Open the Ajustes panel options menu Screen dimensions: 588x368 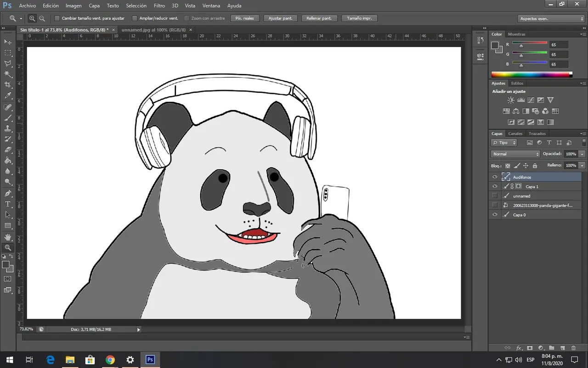(583, 83)
